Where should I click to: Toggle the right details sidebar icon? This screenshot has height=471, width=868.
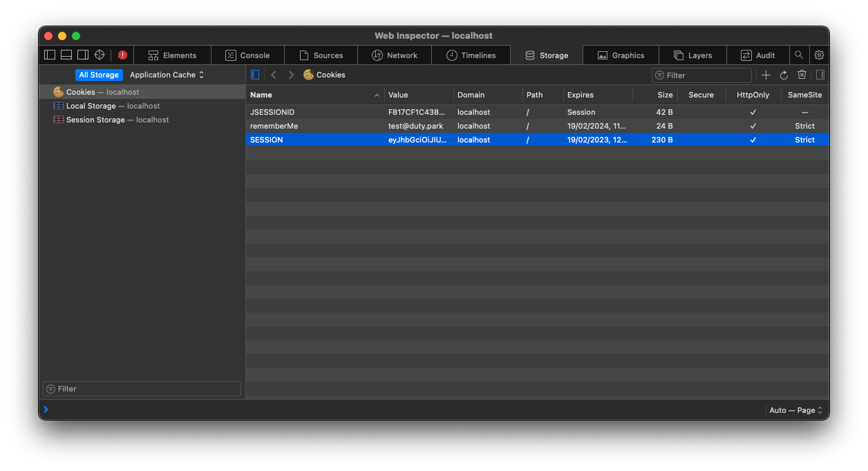pyautogui.click(x=820, y=75)
